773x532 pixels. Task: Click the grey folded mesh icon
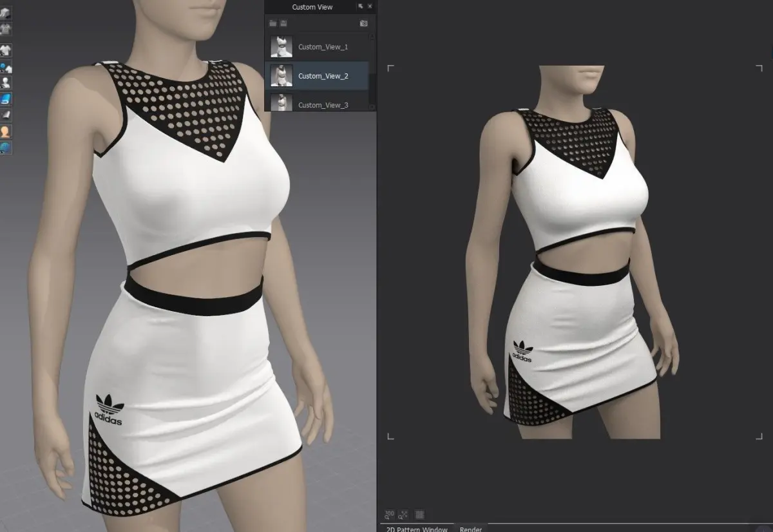[x=6, y=115]
